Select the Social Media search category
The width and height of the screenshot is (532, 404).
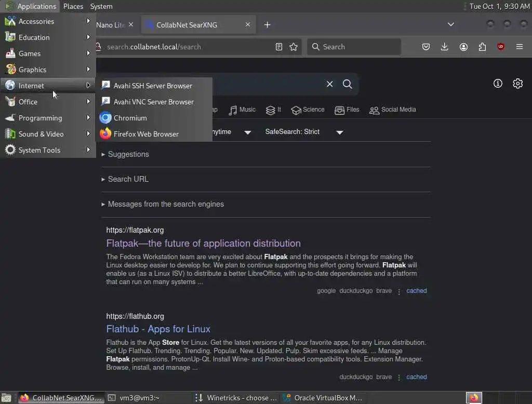(393, 110)
